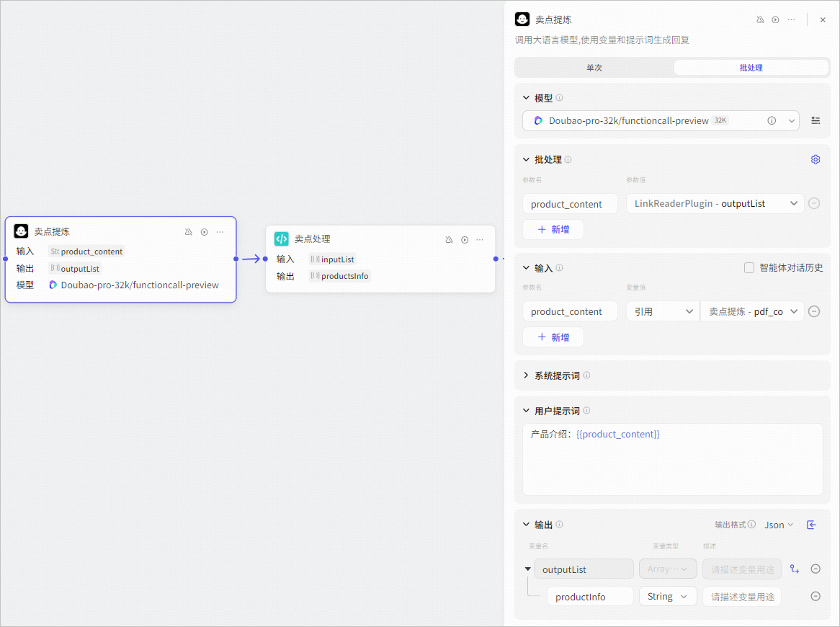Collapse the 用户提示词 section
The width and height of the screenshot is (840, 627).
click(x=526, y=411)
